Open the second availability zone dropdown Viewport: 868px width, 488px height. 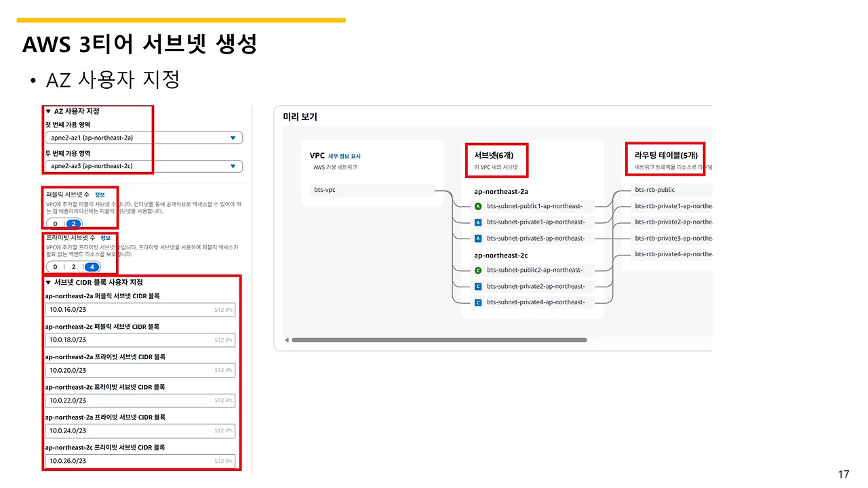tap(144, 166)
